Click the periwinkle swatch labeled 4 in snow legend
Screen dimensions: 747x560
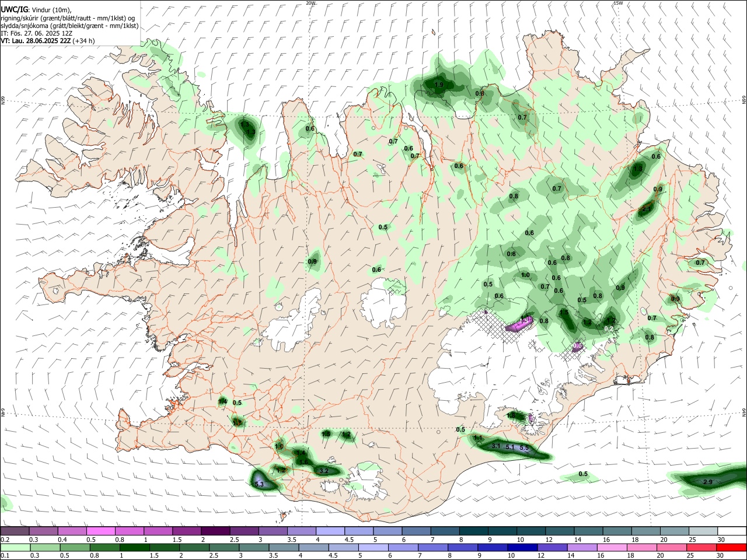point(330,531)
